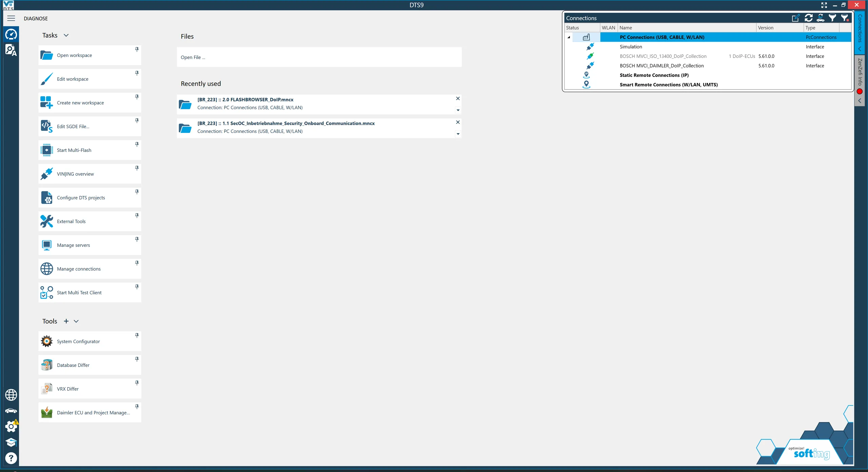Open the user search sidebar icon
The width and height of the screenshot is (868, 472).
click(x=11, y=50)
